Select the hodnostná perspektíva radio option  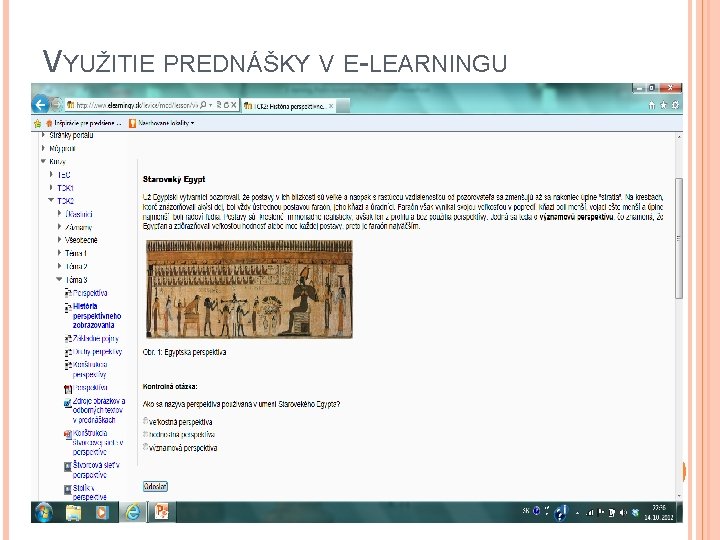[146, 433]
